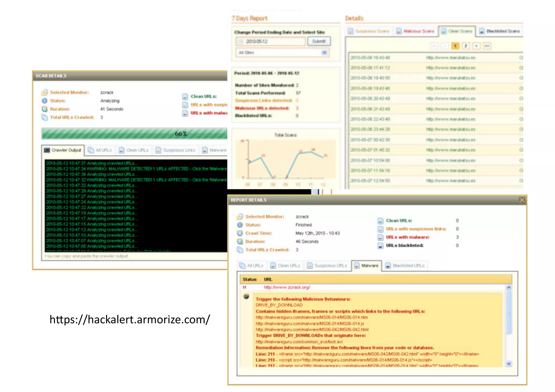Click the bomb icon beside malicious behaviours
Image resolution: width=555 pixels, height=392 pixels.
[246, 296]
